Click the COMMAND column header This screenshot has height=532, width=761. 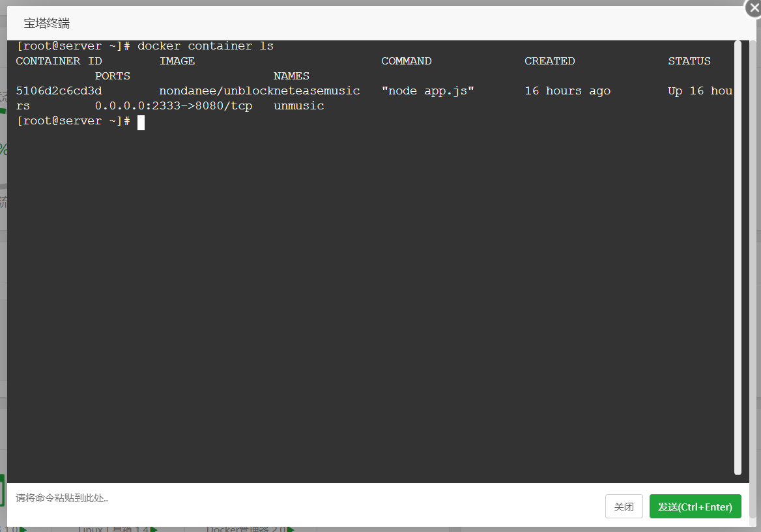406,61
